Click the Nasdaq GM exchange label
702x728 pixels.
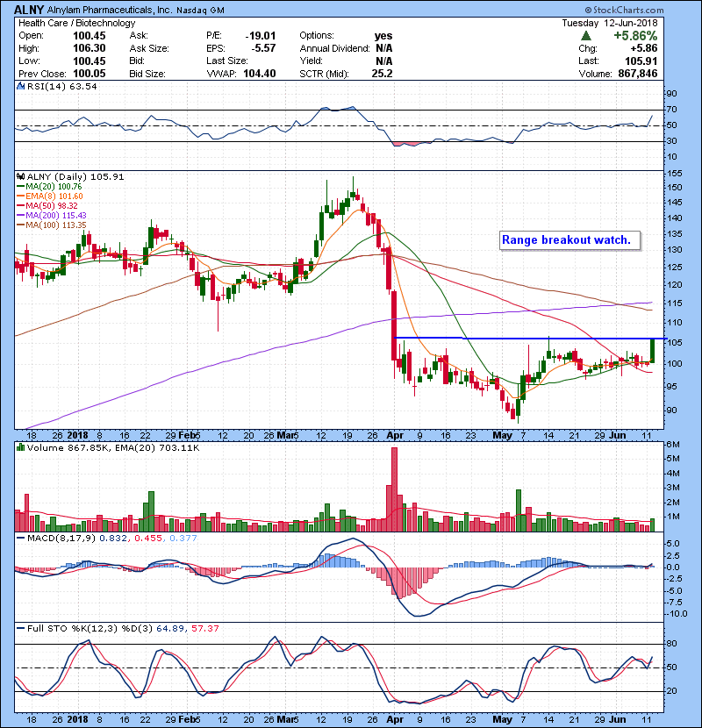(x=200, y=11)
